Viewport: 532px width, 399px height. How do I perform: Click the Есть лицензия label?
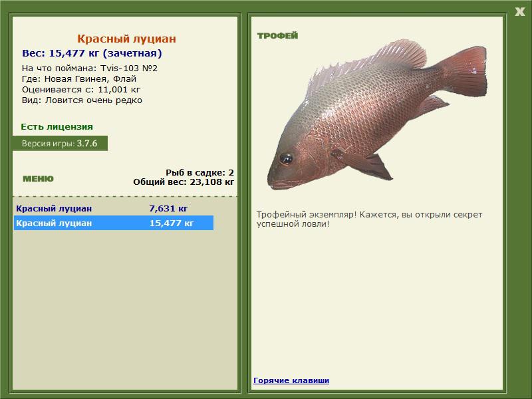(x=57, y=126)
